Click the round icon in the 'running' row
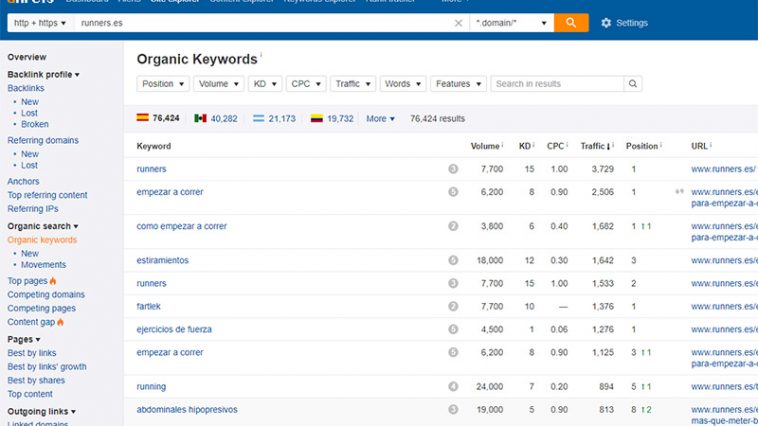Image resolution: width=758 pixels, height=426 pixels. [x=453, y=386]
